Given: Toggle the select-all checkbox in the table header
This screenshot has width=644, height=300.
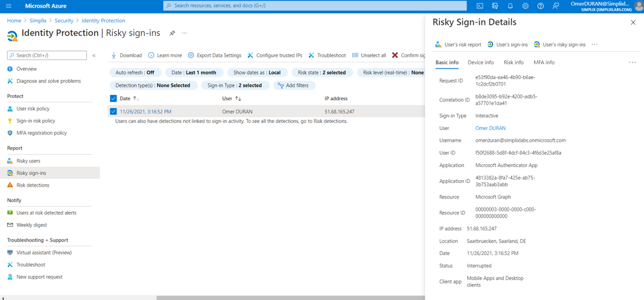Looking at the screenshot, I should point(114,99).
